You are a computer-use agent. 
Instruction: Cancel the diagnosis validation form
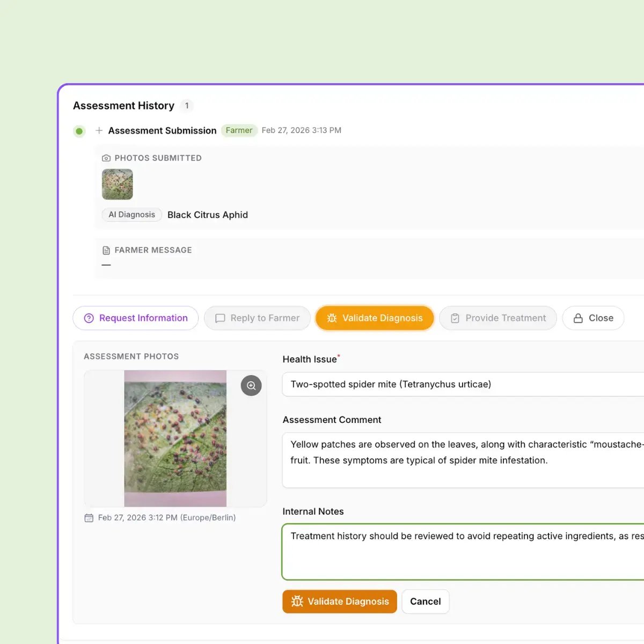click(425, 602)
